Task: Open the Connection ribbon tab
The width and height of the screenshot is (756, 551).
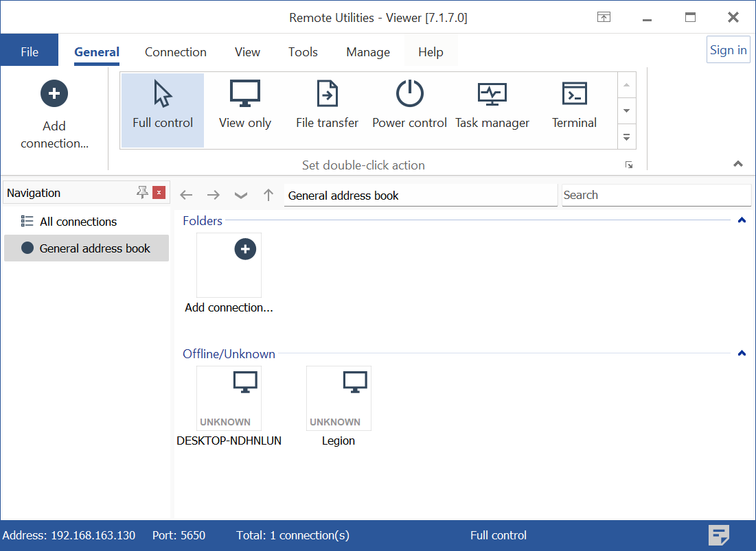Action: pyautogui.click(x=176, y=52)
